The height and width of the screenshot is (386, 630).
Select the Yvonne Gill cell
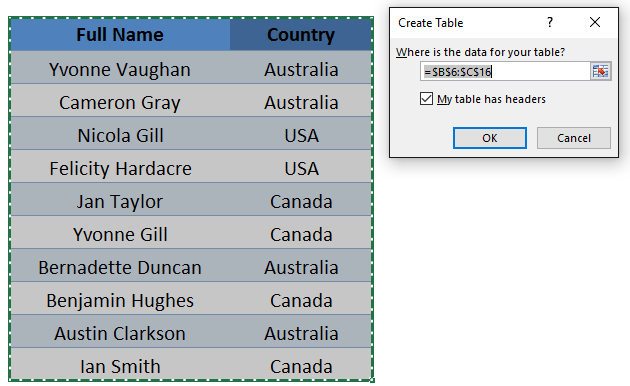coord(120,233)
